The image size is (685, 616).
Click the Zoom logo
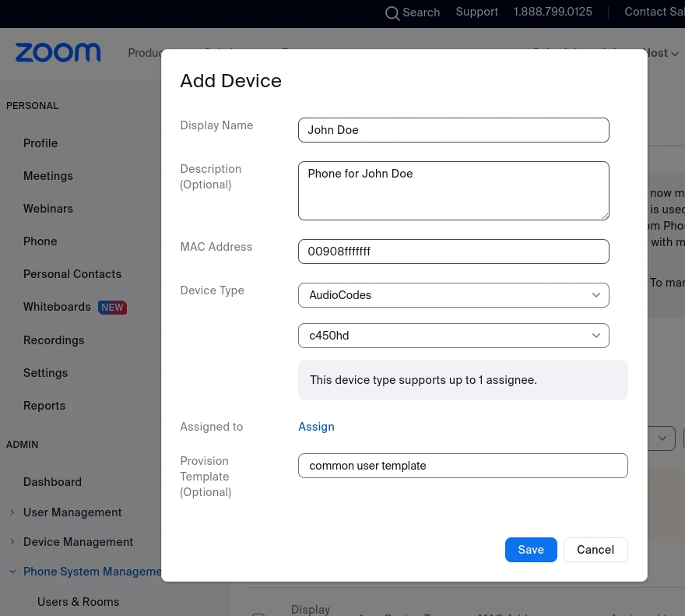click(58, 52)
